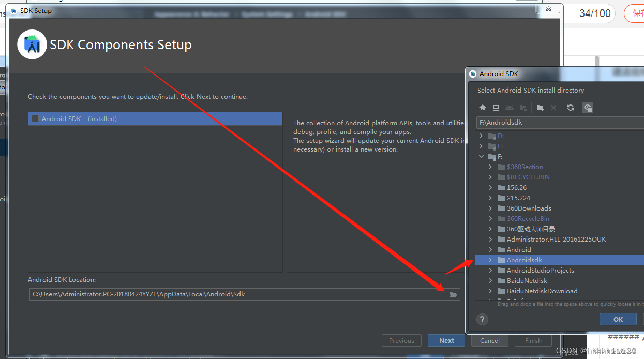The image size is (644, 359).
Task: Create a new folder in directory chooser
Action: coord(540,108)
